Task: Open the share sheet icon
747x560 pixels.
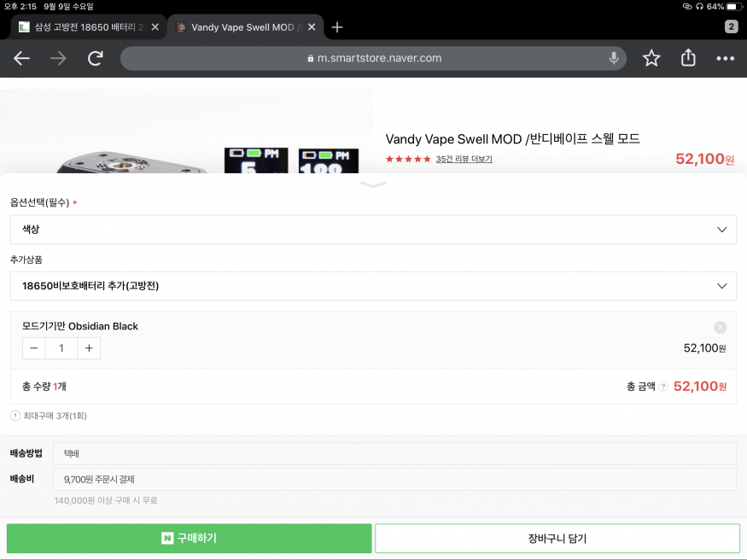Action: pyautogui.click(x=688, y=57)
